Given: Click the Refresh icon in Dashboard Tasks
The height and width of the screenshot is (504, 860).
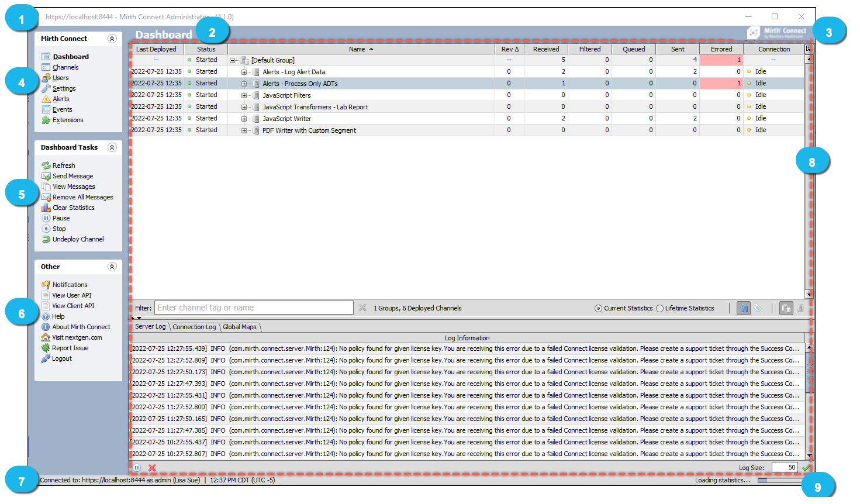Looking at the screenshot, I should pos(46,165).
